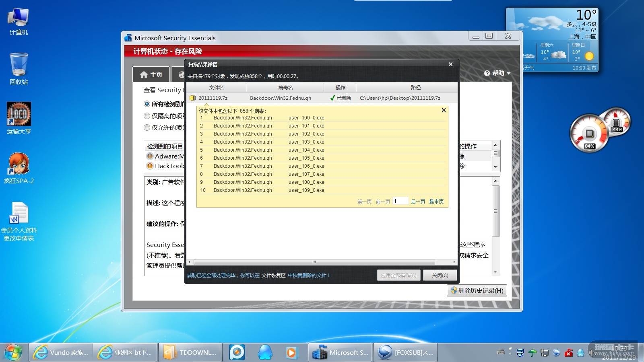This screenshot has width=644, height=362.
Task: Open the 文件恢复区 link
Action: 274,276
